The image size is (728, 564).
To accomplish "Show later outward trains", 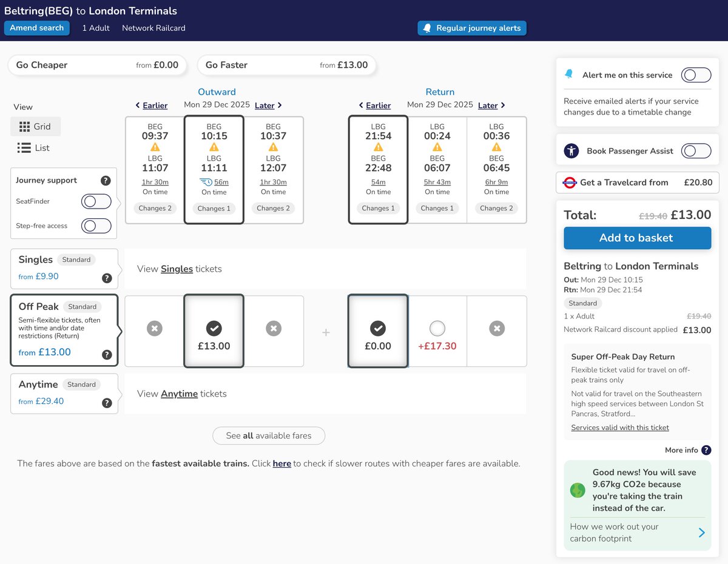I will point(268,106).
